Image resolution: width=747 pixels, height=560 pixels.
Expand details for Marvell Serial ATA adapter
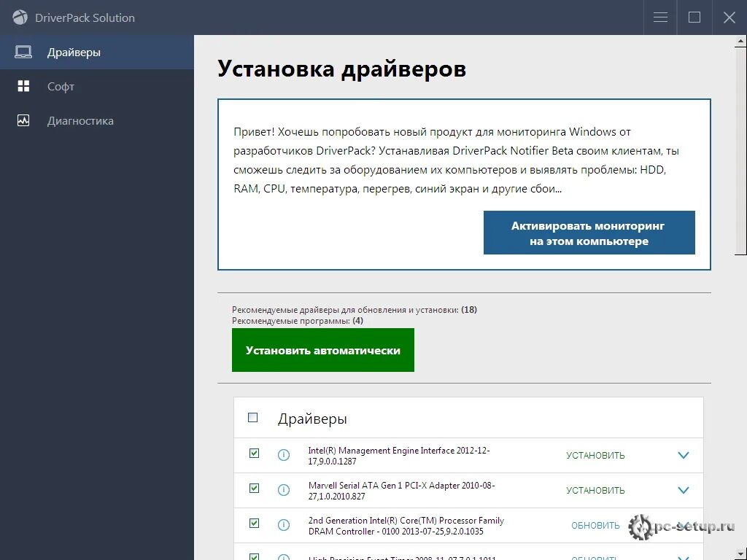click(x=683, y=490)
